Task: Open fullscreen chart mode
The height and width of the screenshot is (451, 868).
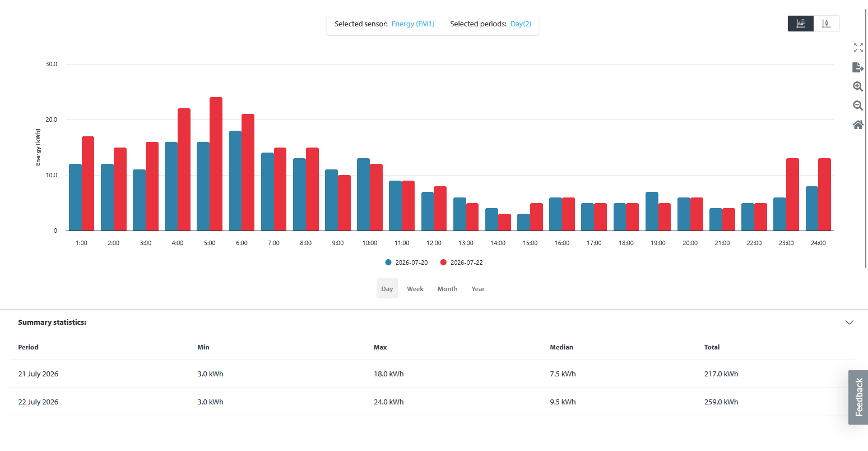Action: click(858, 48)
